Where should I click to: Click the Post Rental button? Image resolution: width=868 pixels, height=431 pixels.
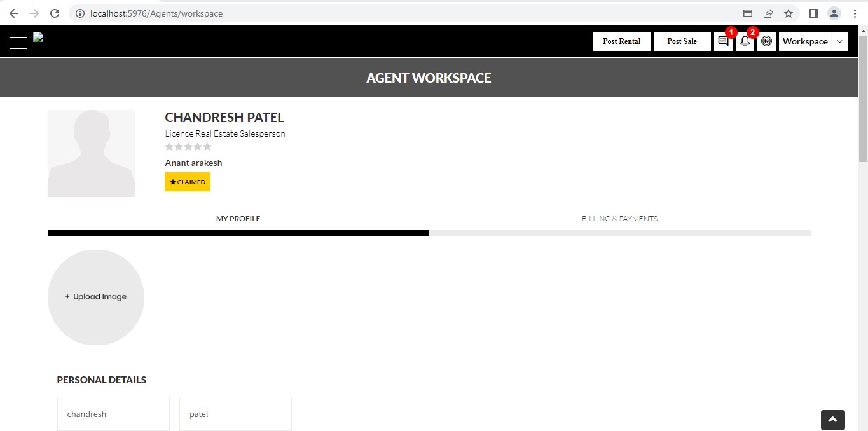[622, 41]
